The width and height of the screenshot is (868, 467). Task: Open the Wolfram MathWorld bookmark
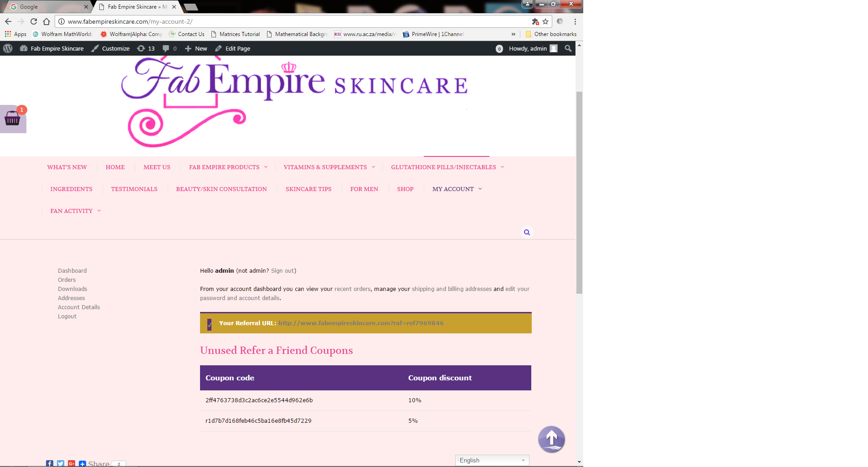tap(62, 34)
